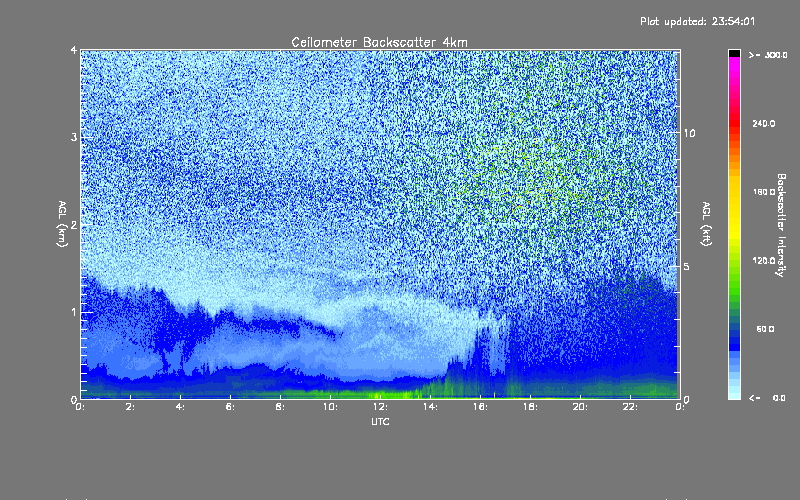Click the '<= 0.0' colorbar minimum label
The height and width of the screenshot is (500, 800).
767,398
